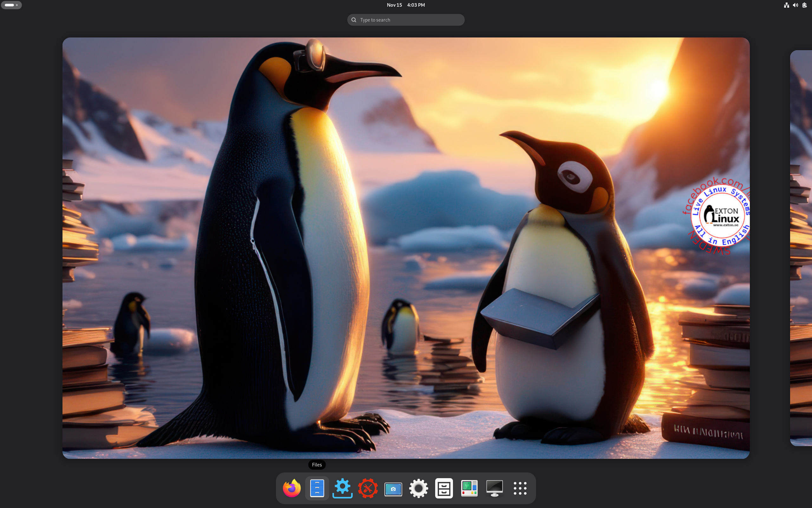The height and width of the screenshot is (508, 812).
Task: Click the white filing cabinet drawer icon
Action: coord(444,488)
